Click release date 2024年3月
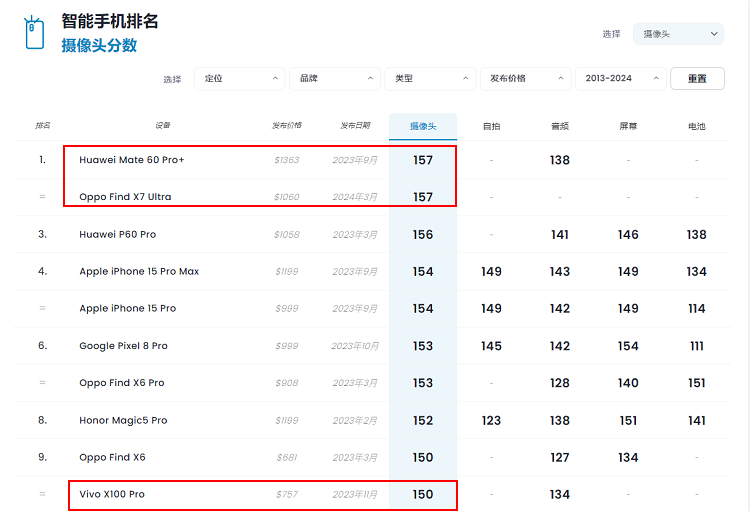Screen dimensions: 750x511 [355, 197]
